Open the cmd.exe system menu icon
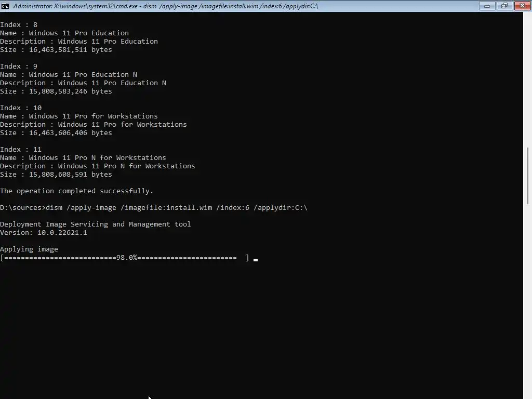 coord(5,6)
